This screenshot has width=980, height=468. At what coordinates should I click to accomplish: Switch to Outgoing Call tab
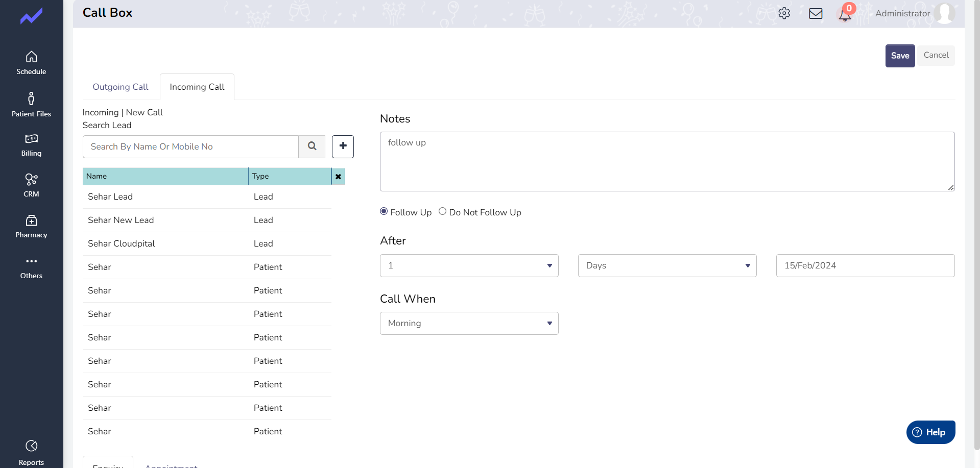coord(121,87)
